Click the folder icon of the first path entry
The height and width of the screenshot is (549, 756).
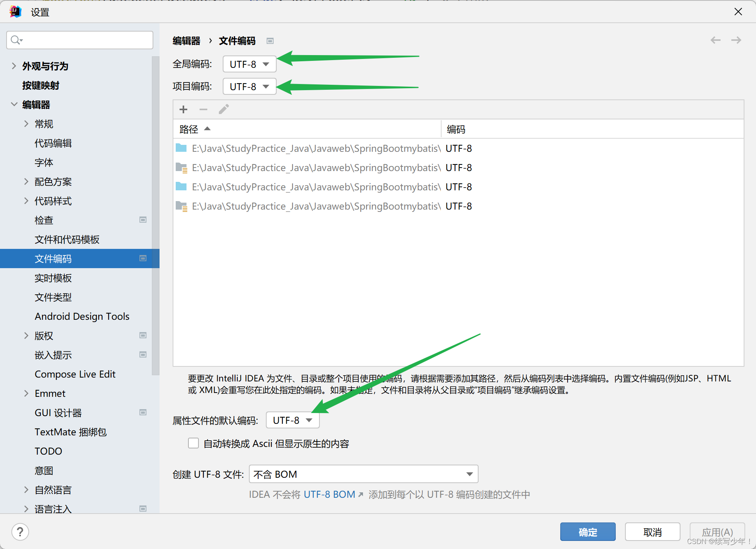pos(181,148)
